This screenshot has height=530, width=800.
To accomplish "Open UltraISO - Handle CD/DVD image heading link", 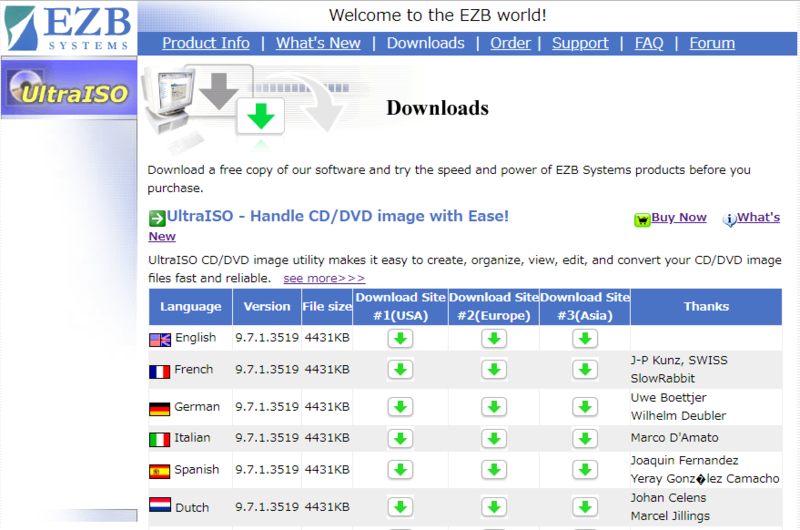I will 338,216.
